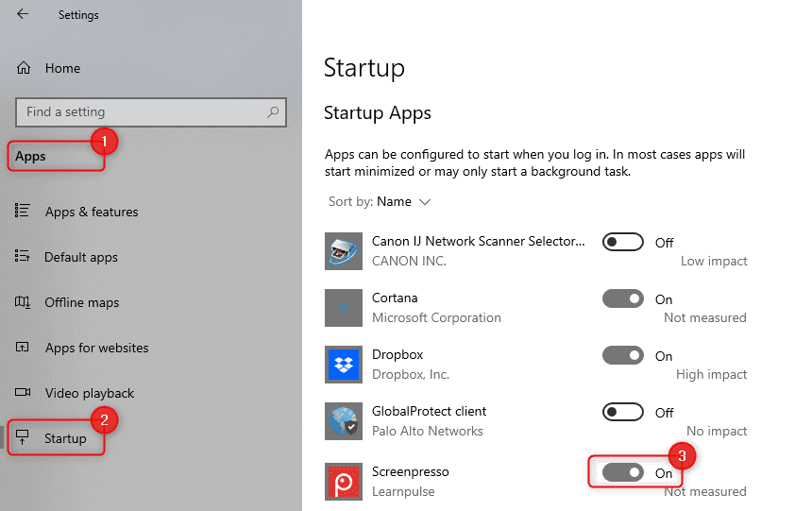Click the GlobalProtect client icon
The height and width of the screenshot is (511, 812).
[x=341, y=421]
